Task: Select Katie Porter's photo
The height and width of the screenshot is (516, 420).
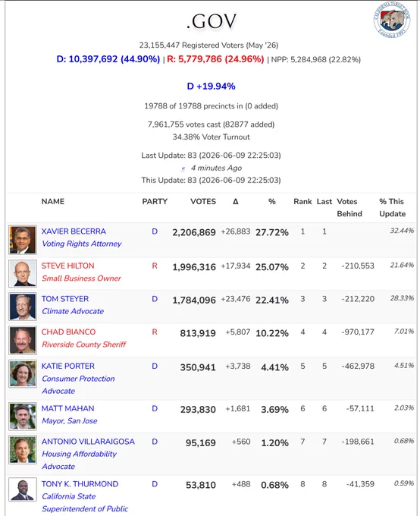Action: (23, 374)
